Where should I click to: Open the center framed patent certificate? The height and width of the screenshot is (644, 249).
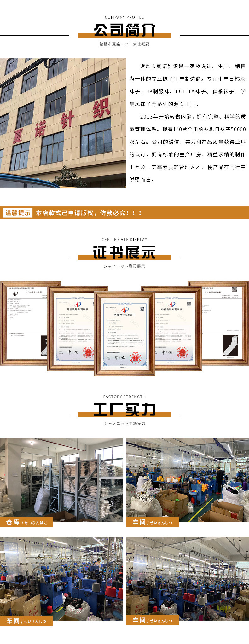(x=124, y=334)
